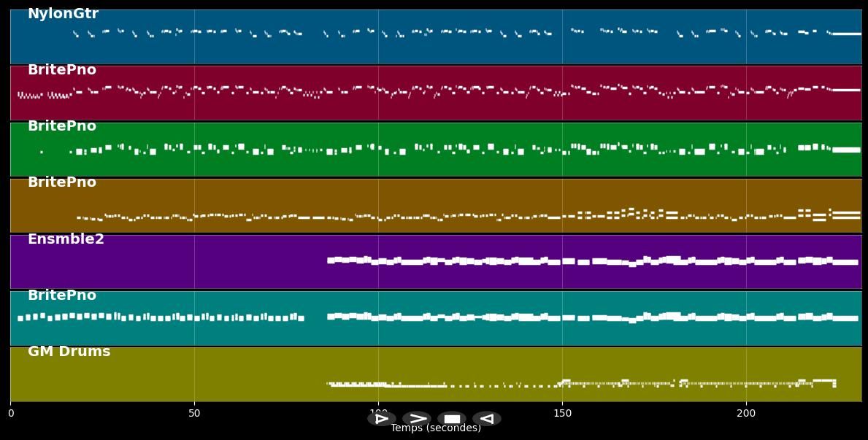Image resolution: width=868 pixels, height=440 pixels.
Task: Choose the BritePno label on brown track
Action: (62, 182)
